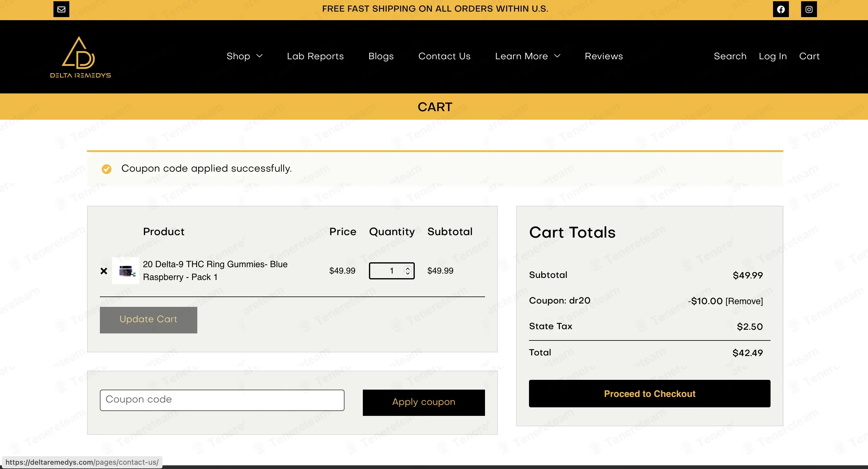Open the Lab Reports page
This screenshot has height=469, width=868.
coord(315,56)
